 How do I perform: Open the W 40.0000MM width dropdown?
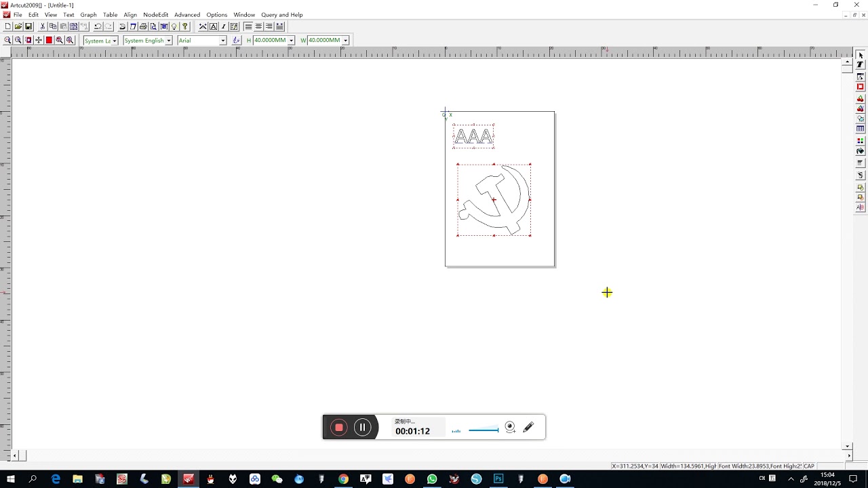[345, 41]
